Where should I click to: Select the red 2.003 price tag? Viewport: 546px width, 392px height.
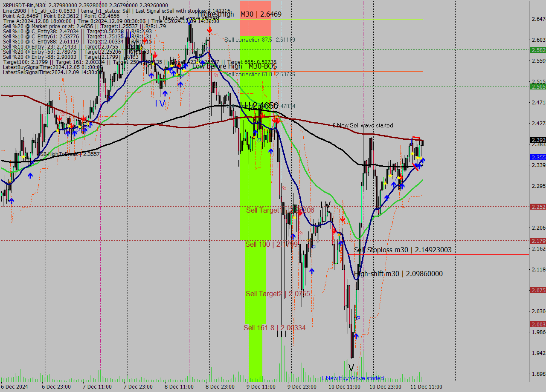(x=537, y=324)
